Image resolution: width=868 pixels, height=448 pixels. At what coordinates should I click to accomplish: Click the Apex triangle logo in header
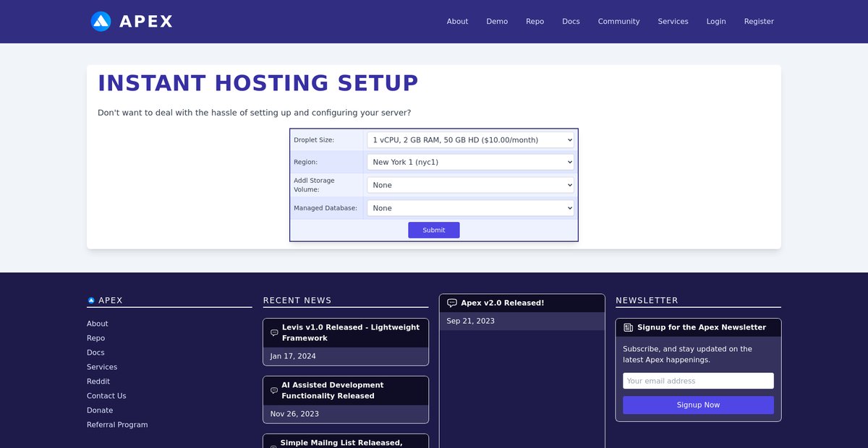tap(101, 21)
